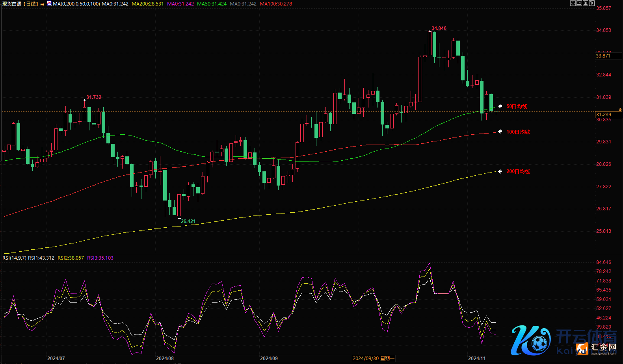Click the play-forward axis icon
623x364 pixels.
[x=586, y=3]
